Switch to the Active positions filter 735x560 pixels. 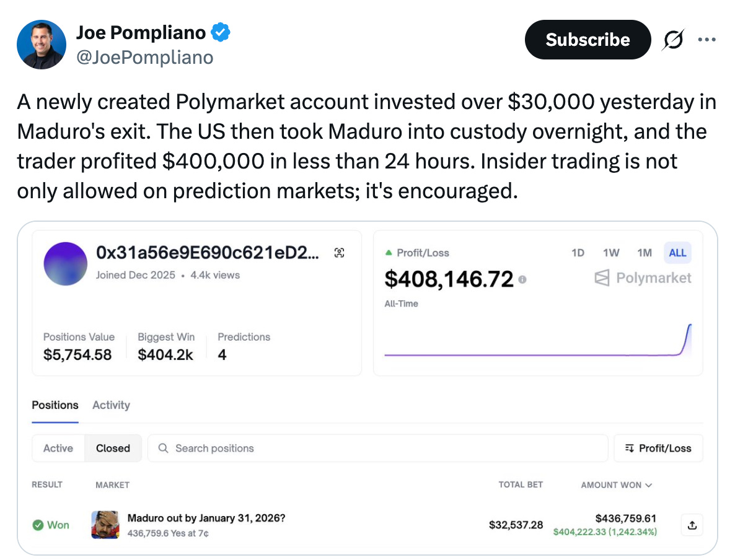(x=58, y=448)
